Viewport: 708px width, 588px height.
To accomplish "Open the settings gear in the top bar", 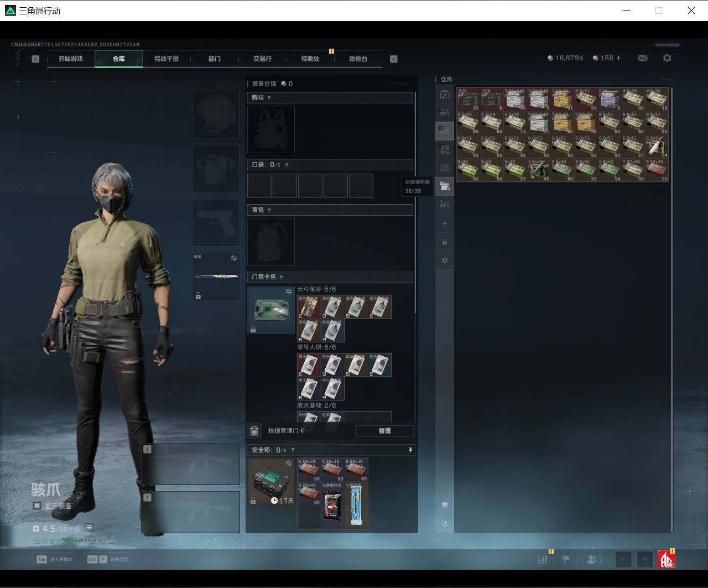I will (667, 58).
